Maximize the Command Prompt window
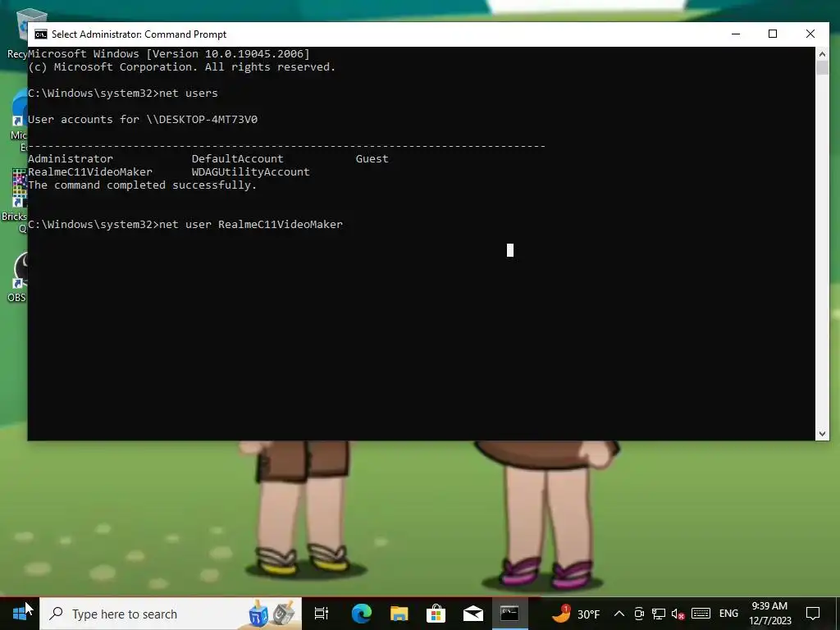Image resolution: width=840 pixels, height=630 pixels. click(773, 34)
